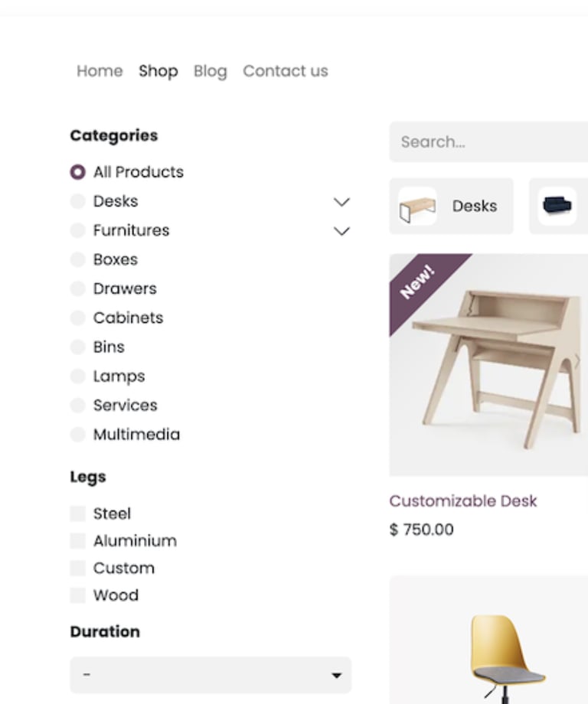The width and height of the screenshot is (588, 704).
Task: Tick the Wood legs checkbox
Action: click(x=78, y=595)
